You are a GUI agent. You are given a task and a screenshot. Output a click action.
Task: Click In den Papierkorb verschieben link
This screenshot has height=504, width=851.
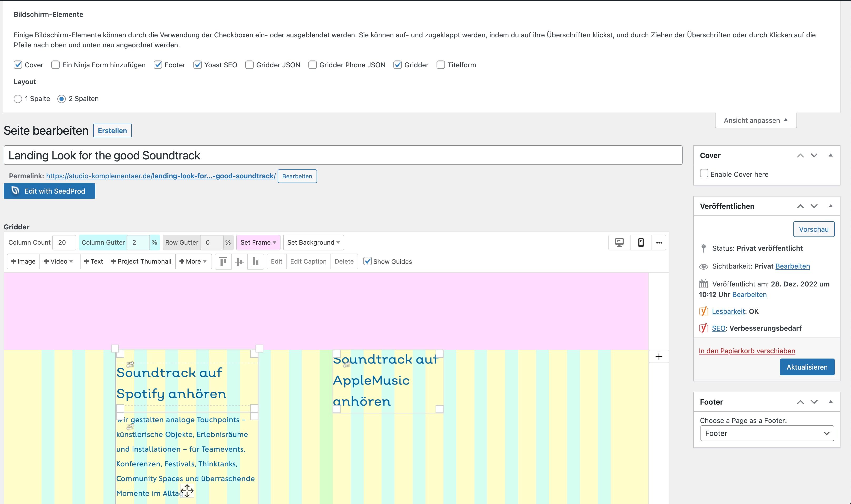point(747,351)
